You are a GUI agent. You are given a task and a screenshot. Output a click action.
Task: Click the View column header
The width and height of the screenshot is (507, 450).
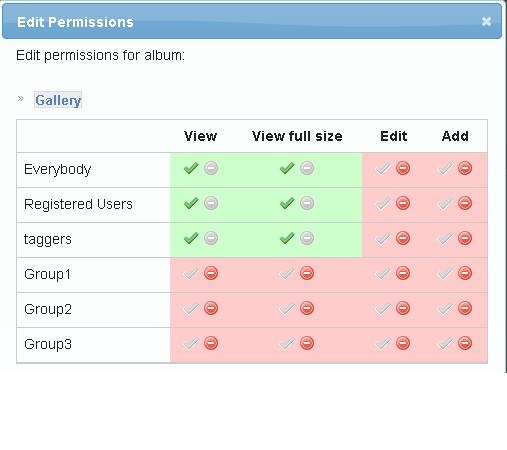[x=200, y=136]
